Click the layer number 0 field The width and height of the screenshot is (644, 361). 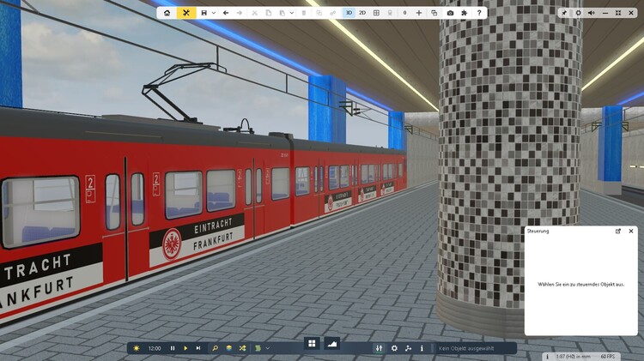pyautogui.click(x=404, y=13)
